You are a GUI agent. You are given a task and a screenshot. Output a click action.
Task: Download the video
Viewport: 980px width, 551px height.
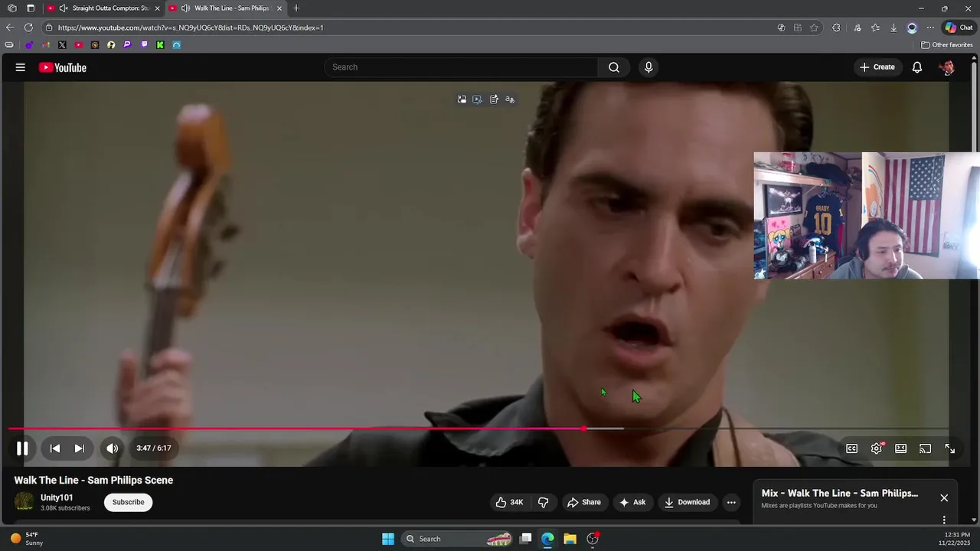(687, 502)
